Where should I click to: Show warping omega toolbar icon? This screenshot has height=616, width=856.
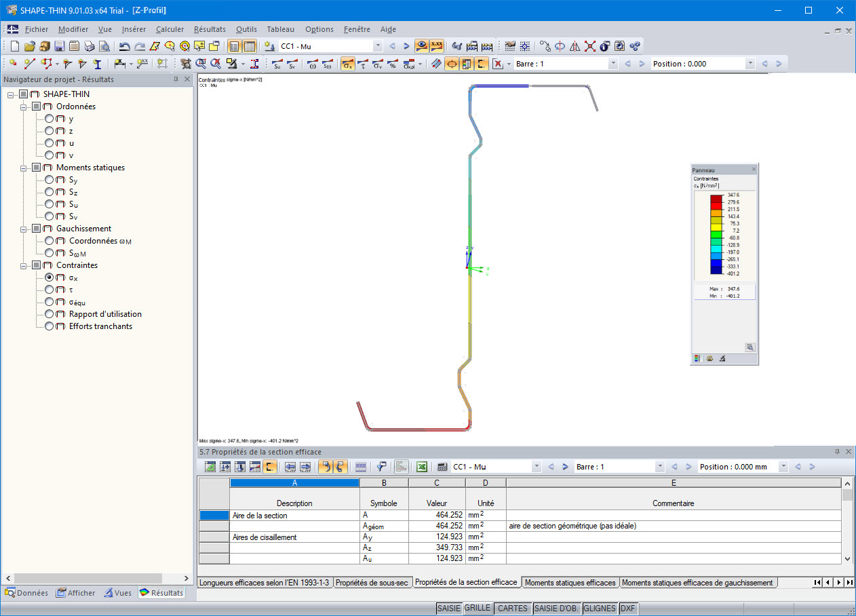tap(312, 64)
